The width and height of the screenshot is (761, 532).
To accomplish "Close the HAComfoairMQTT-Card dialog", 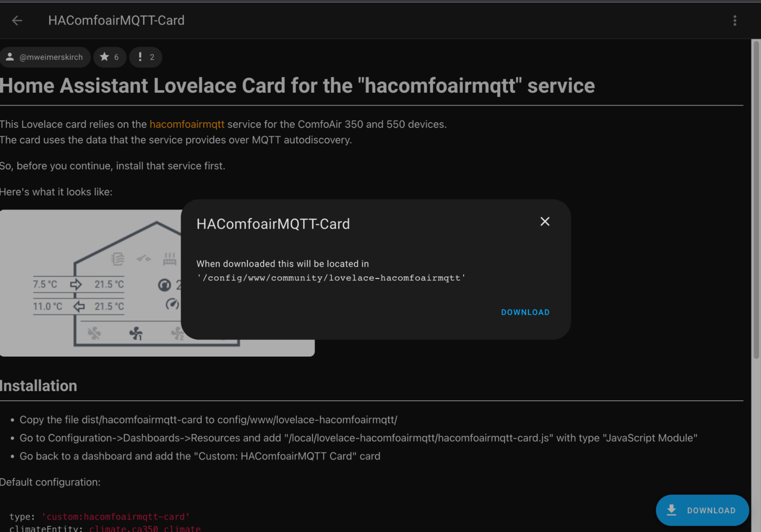I will (x=545, y=222).
